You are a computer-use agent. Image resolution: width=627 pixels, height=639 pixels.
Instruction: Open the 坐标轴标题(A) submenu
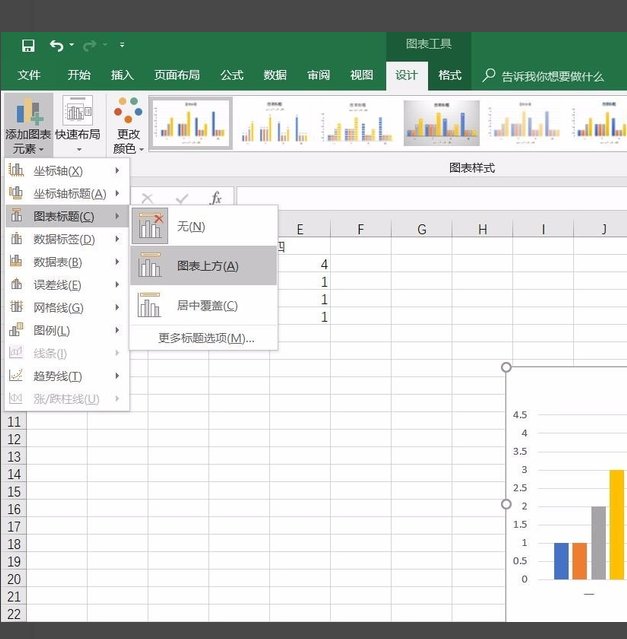[x=67, y=194]
